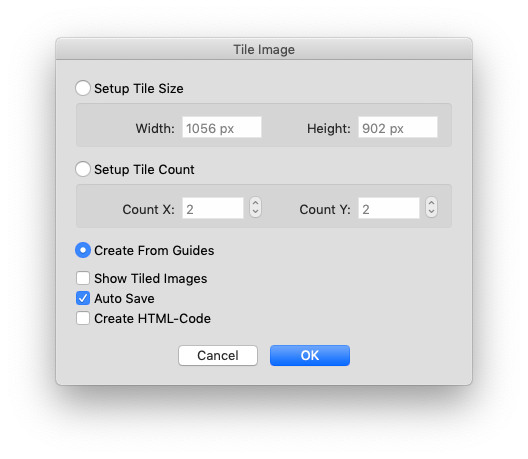Choose the Create From Guides radio option
Screen dimensions: 528x459
click(83, 250)
